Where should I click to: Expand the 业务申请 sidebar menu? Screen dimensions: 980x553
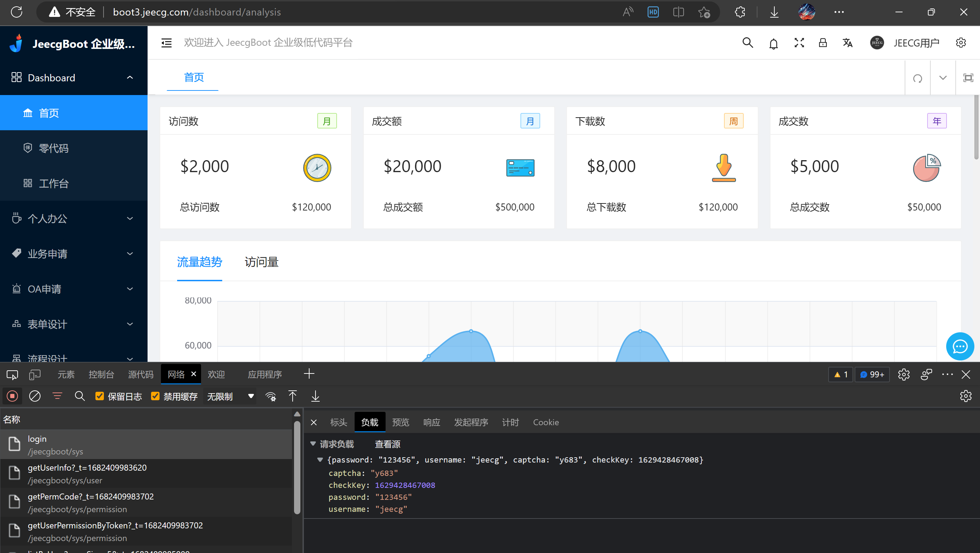74,254
